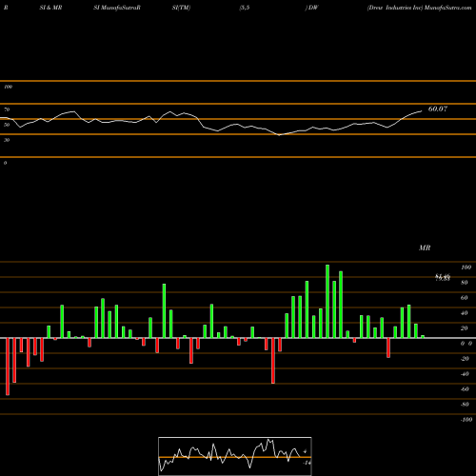Click the SI(TM) header text
This screenshot has height=476, width=476.
point(181,8)
